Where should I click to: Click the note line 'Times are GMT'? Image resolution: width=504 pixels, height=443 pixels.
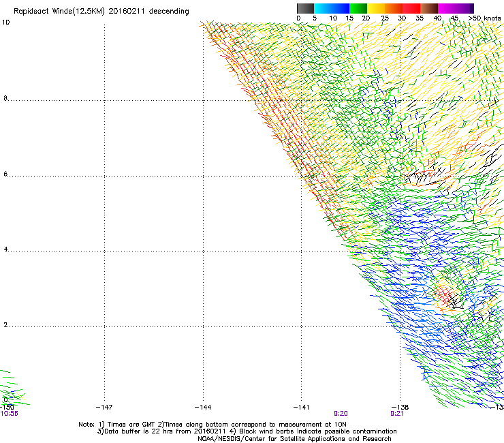coord(131,425)
